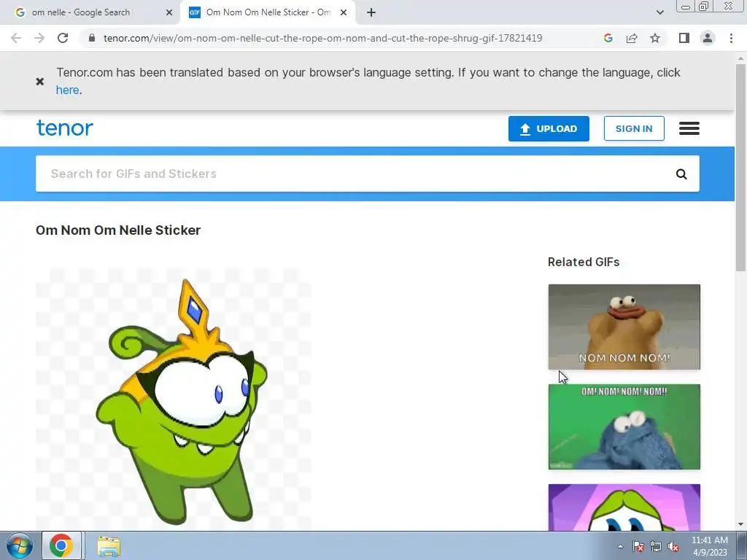Click the URL in the address bar

point(322,38)
